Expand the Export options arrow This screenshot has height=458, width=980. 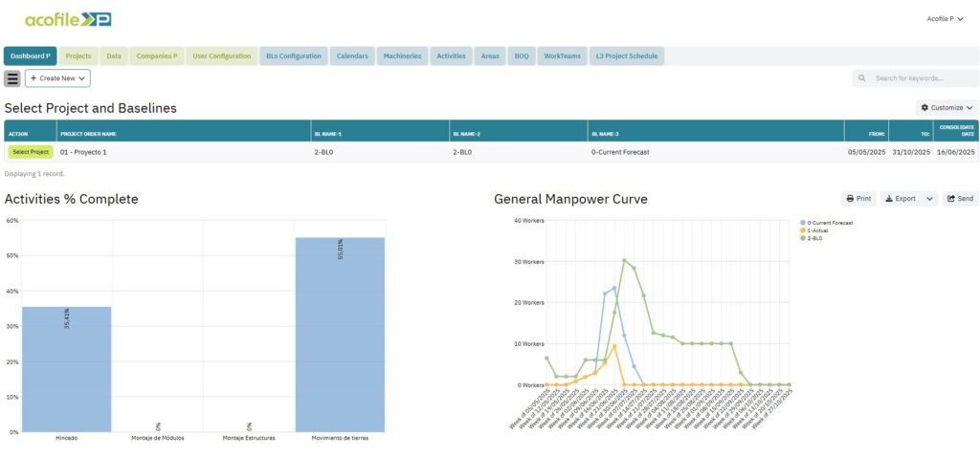[931, 199]
